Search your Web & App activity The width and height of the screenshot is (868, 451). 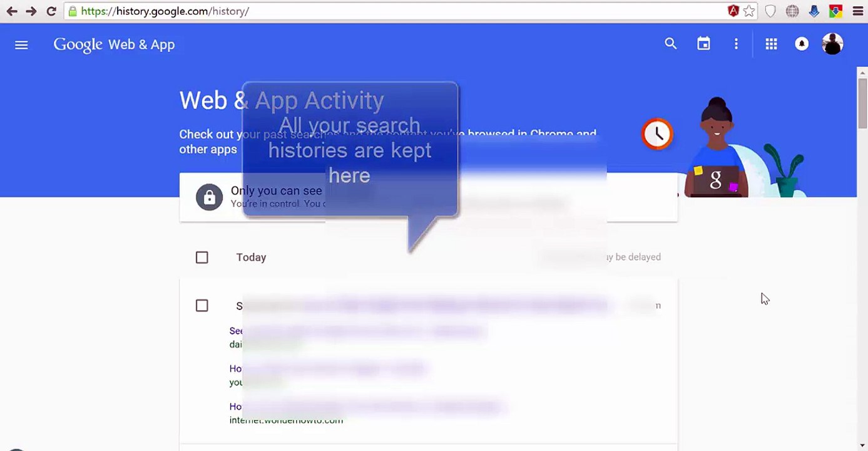point(671,44)
